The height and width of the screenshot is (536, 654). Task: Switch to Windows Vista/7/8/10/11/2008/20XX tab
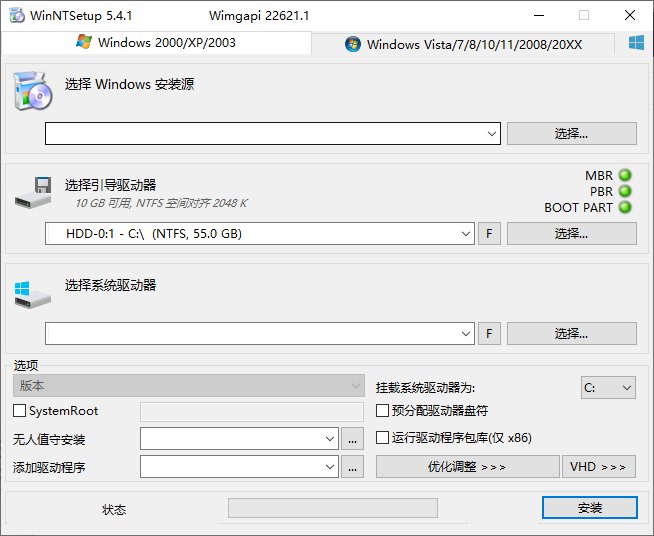coord(463,44)
